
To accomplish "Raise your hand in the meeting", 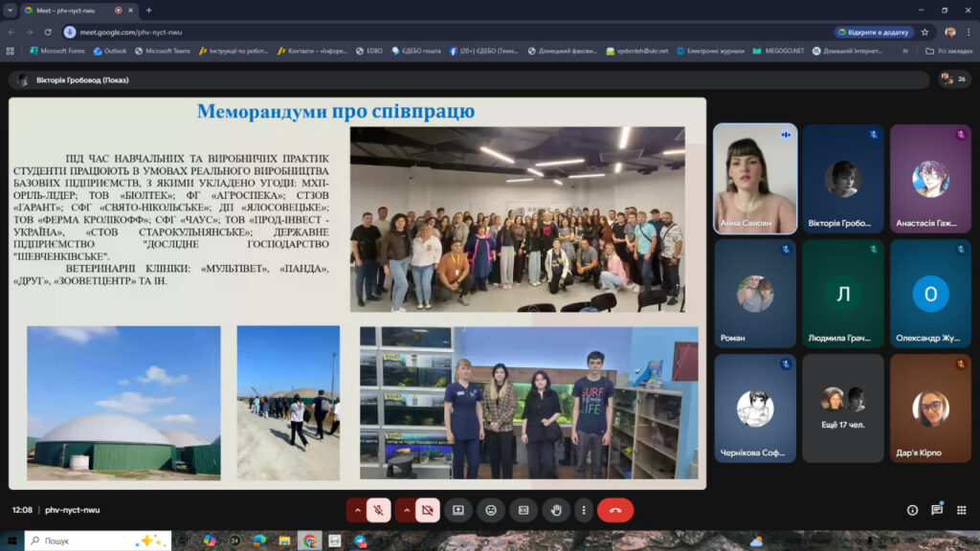I will pyautogui.click(x=555, y=510).
